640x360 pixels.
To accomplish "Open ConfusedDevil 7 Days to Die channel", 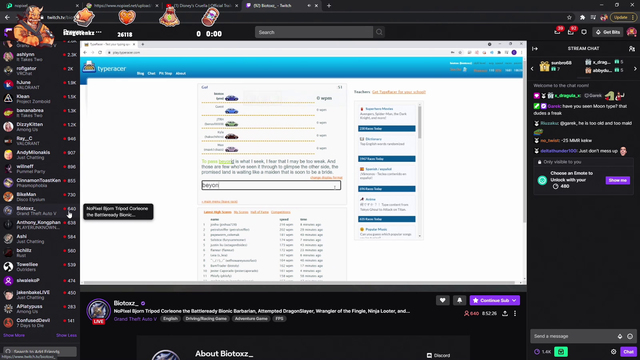I will tap(40, 323).
